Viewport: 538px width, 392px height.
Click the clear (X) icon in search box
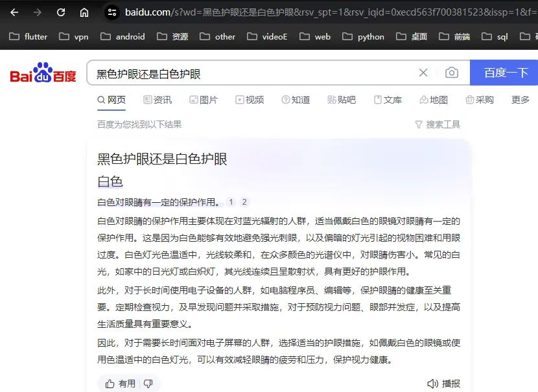(x=423, y=73)
